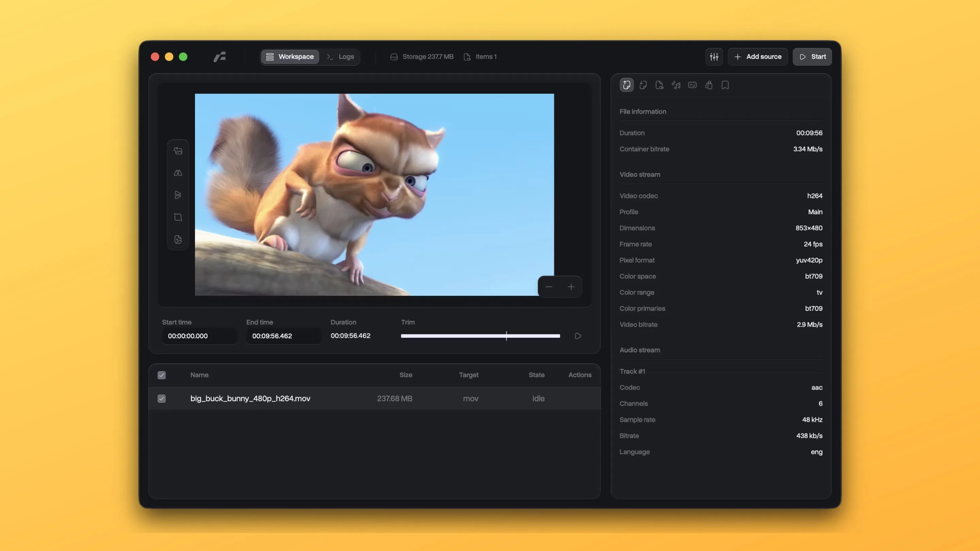The height and width of the screenshot is (551, 980).
Task: Click the tv color range value
Action: (819, 293)
